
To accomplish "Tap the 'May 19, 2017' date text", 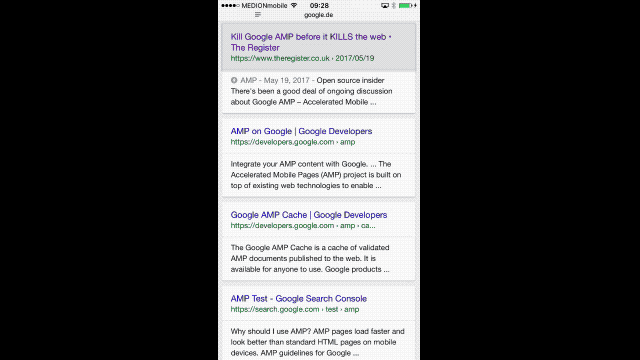I will pos(287,80).
